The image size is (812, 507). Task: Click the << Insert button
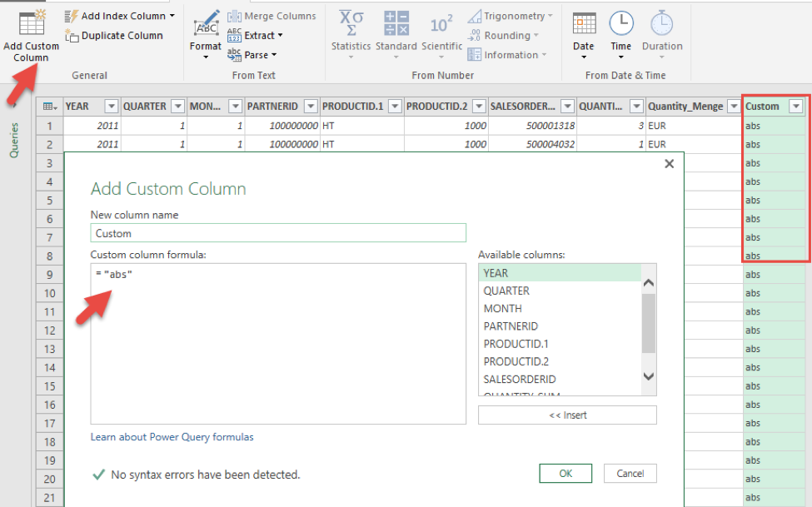tap(568, 415)
